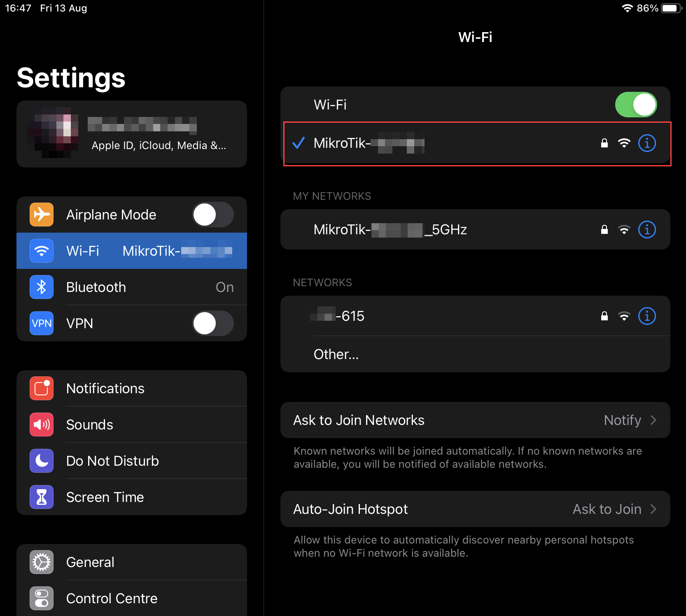This screenshot has width=686, height=616.
Task: Open Auto-Join Hotspot chevron
Action: [653, 509]
